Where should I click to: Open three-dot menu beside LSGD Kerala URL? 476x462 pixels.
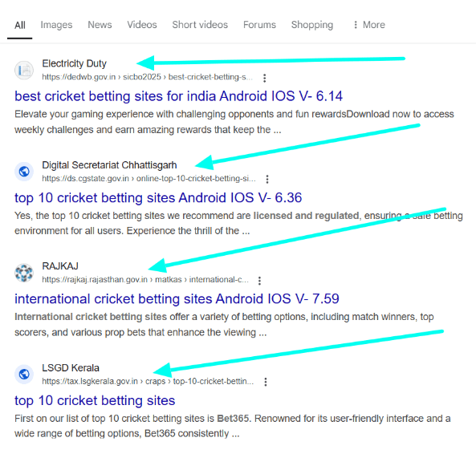(266, 382)
